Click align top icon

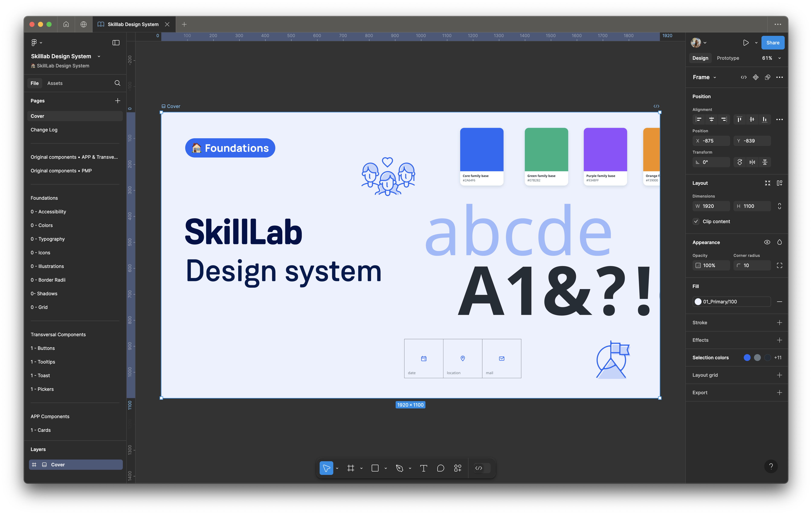click(x=739, y=119)
